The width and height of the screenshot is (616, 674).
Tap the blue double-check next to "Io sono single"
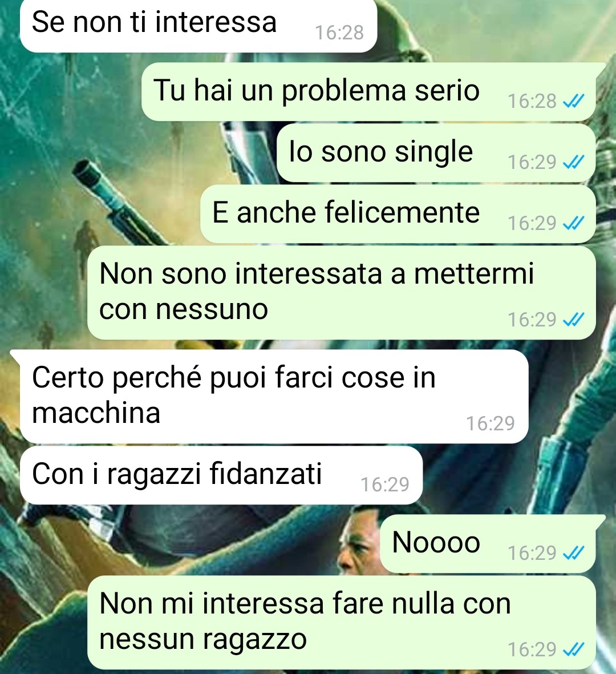pyautogui.click(x=573, y=162)
